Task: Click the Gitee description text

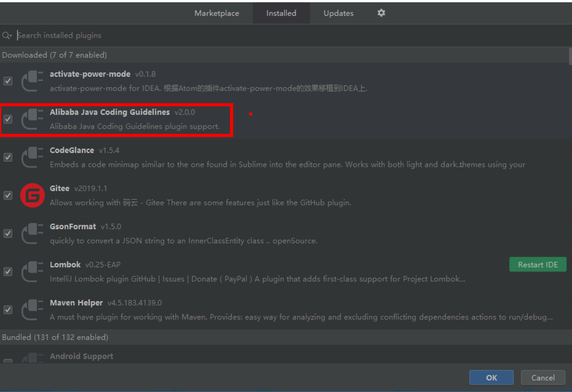Action: coord(200,203)
